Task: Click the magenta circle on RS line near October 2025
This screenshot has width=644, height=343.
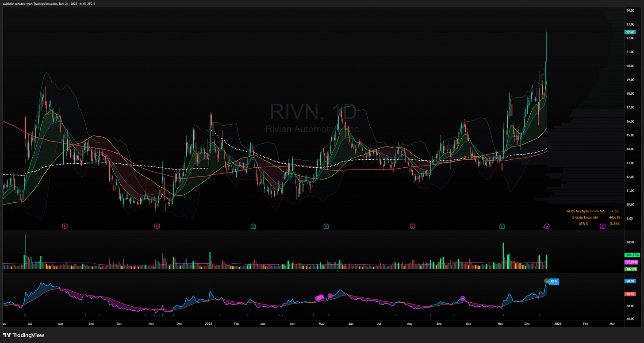Action: click(463, 298)
